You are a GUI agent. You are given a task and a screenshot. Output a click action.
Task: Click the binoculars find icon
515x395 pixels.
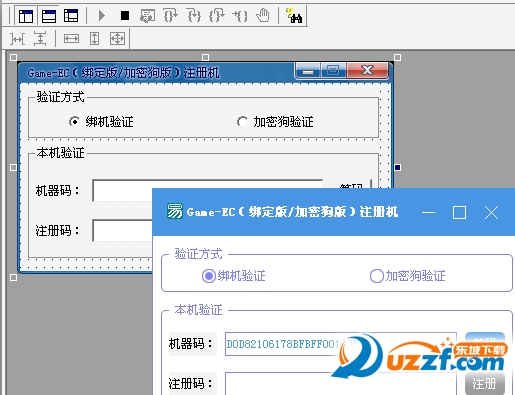(x=294, y=16)
